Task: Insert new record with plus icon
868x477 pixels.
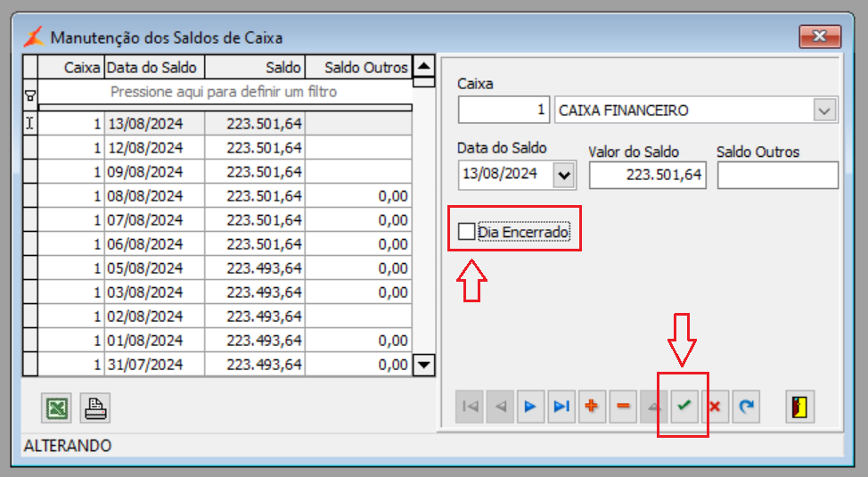Action: point(593,407)
